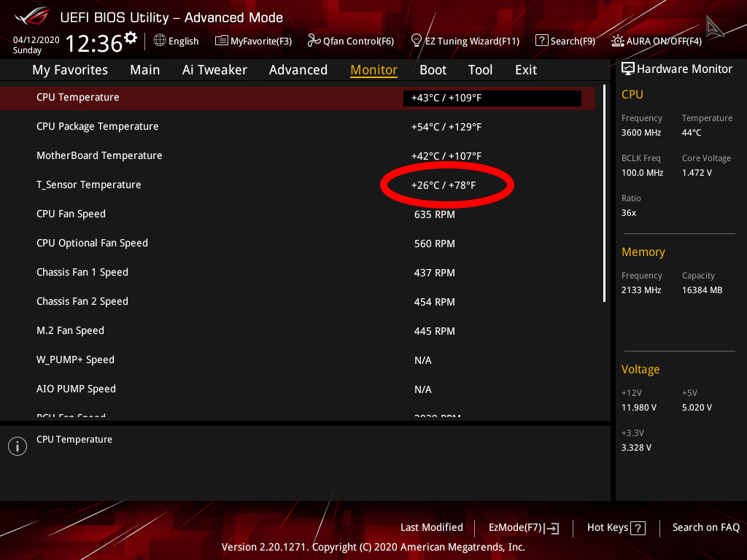Click the ROG logo icon

tap(32, 17)
